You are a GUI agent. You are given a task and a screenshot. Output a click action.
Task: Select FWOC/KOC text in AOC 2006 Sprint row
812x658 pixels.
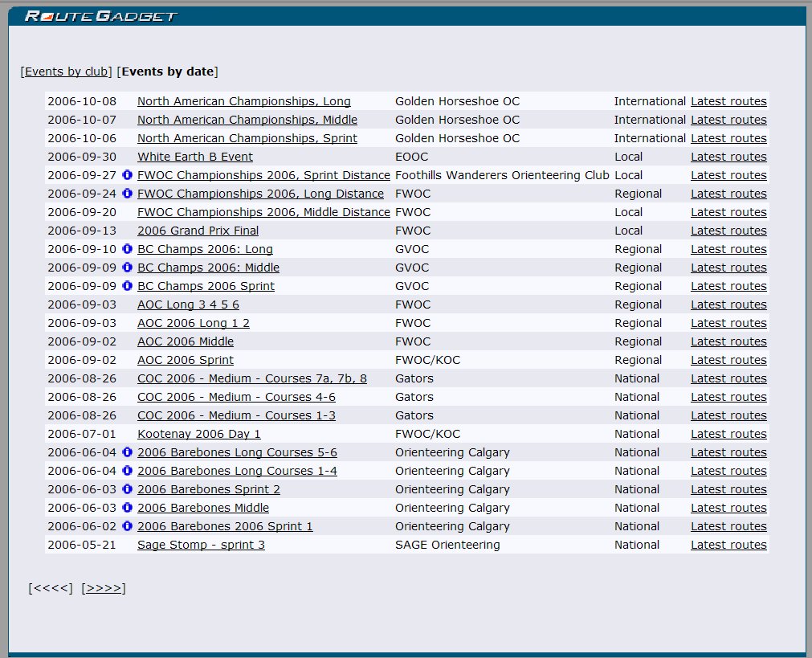[x=428, y=360]
